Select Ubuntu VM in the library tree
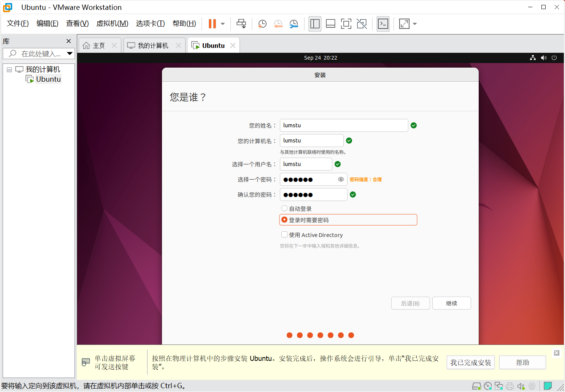Viewport: 565px width, 392px height. coord(48,79)
